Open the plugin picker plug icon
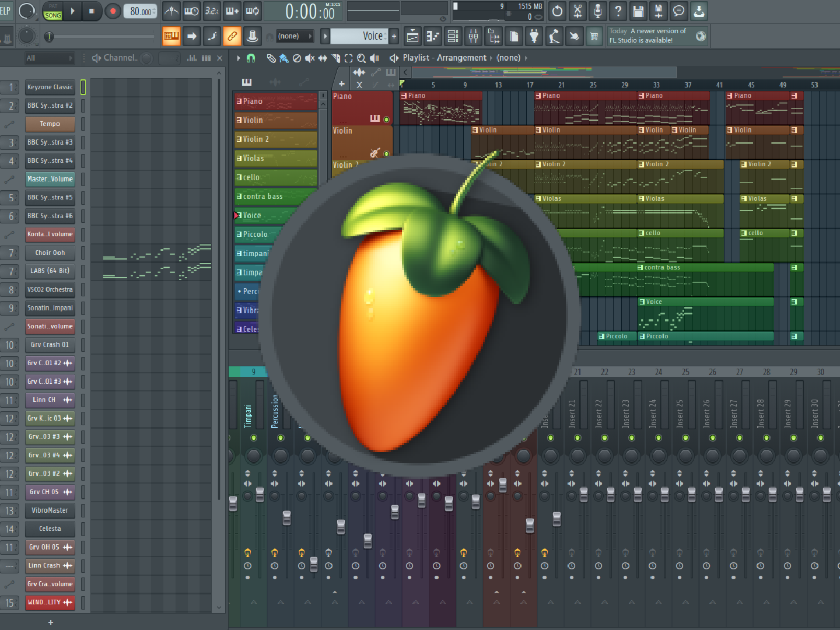The height and width of the screenshot is (630, 840). click(x=534, y=36)
